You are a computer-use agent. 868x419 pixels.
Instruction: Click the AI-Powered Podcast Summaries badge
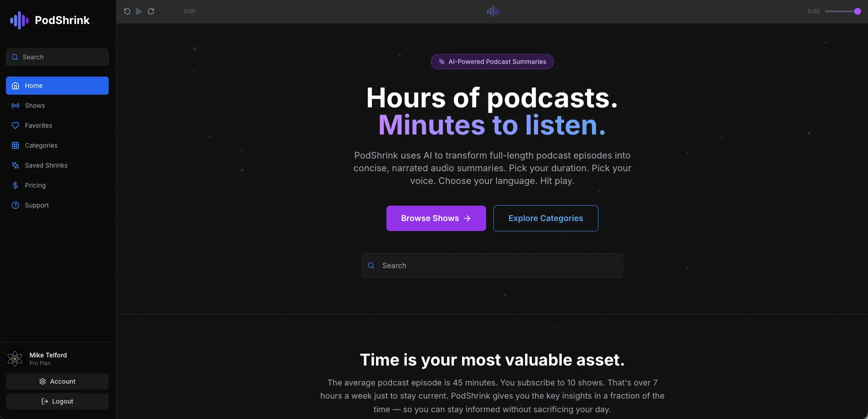(x=492, y=62)
